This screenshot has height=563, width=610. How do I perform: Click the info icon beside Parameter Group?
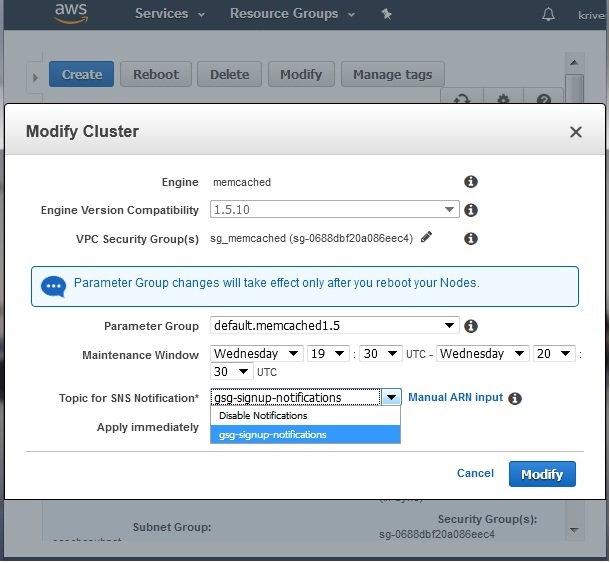point(470,326)
